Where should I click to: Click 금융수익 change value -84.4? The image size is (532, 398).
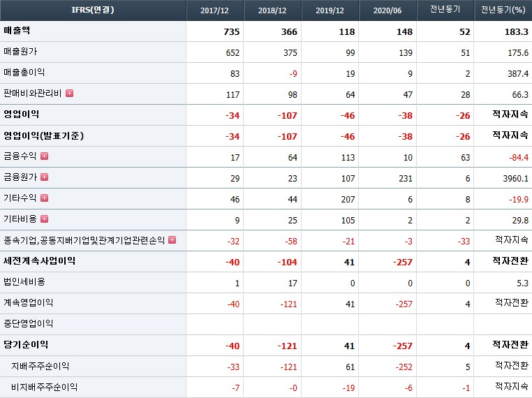click(519, 158)
